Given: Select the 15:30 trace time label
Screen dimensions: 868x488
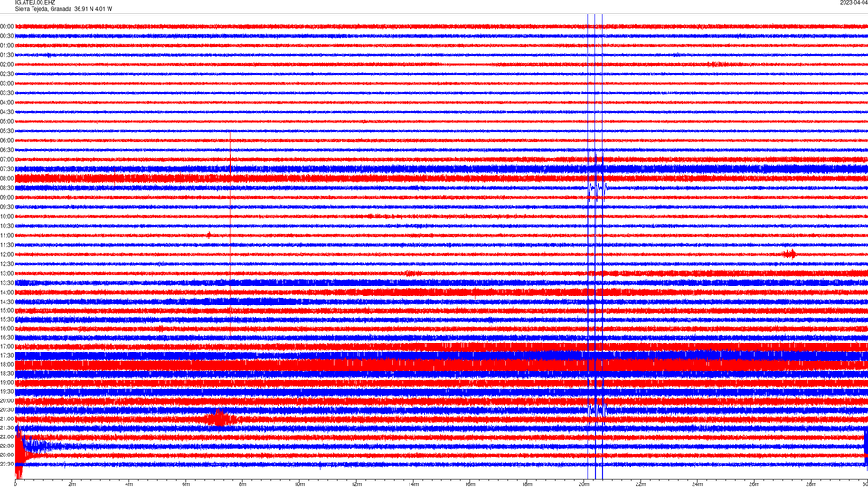Looking at the screenshot, I should (x=6, y=319).
